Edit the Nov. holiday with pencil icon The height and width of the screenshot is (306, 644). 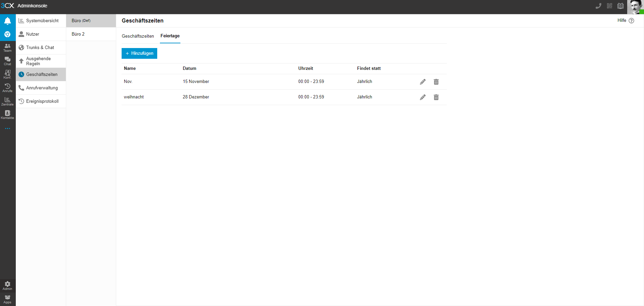click(x=423, y=82)
